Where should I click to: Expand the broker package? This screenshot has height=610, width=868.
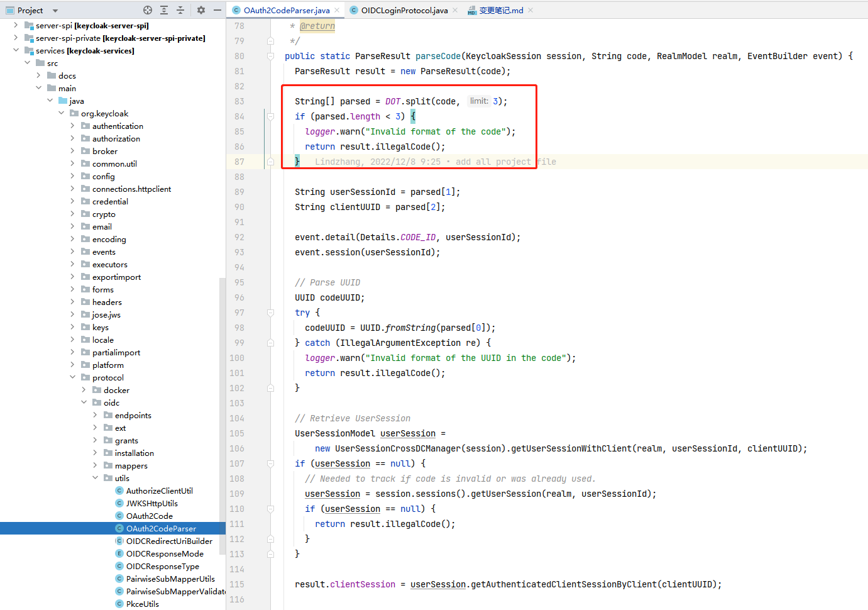click(x=72, y=151)
